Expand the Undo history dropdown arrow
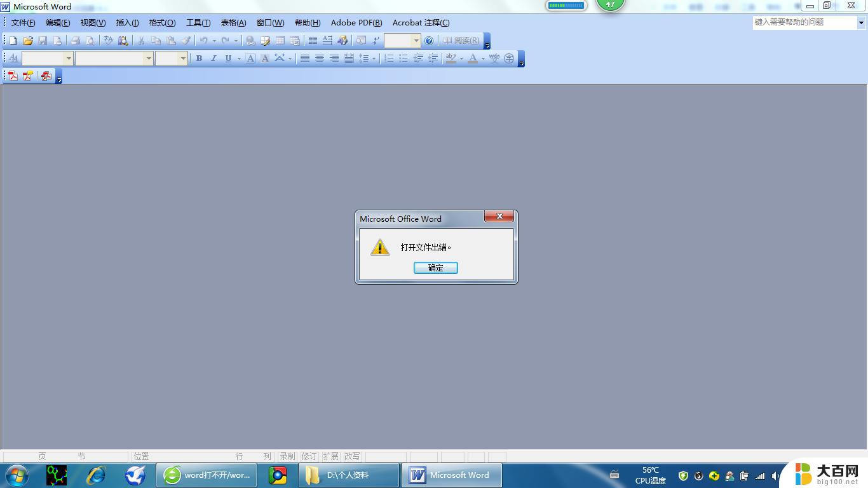The width and height of the screenshot is (868, 488). [x=214, y=41]
